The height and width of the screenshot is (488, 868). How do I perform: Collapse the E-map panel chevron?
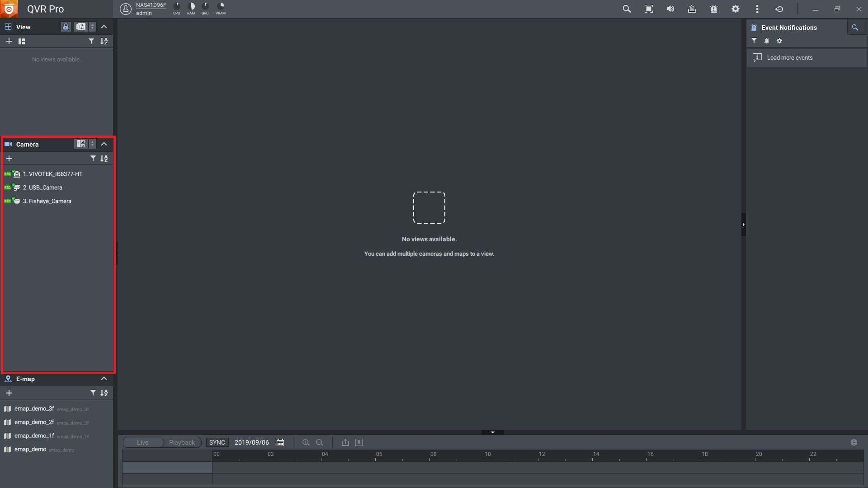pos(104,379)
